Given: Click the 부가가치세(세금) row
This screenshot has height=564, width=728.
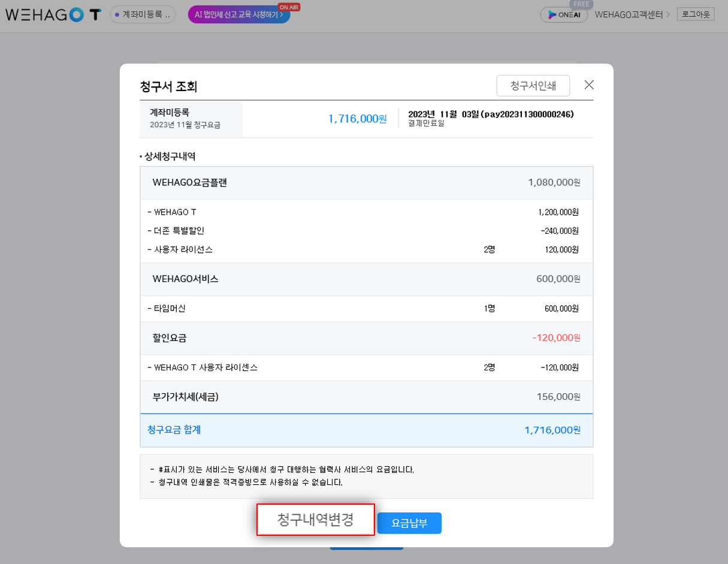Looking at the screenshot, I should [x=367, y=397].
